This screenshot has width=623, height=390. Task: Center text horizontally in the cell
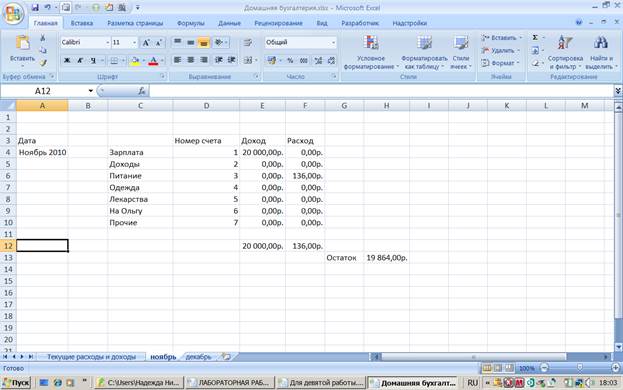tap(191, 60)
